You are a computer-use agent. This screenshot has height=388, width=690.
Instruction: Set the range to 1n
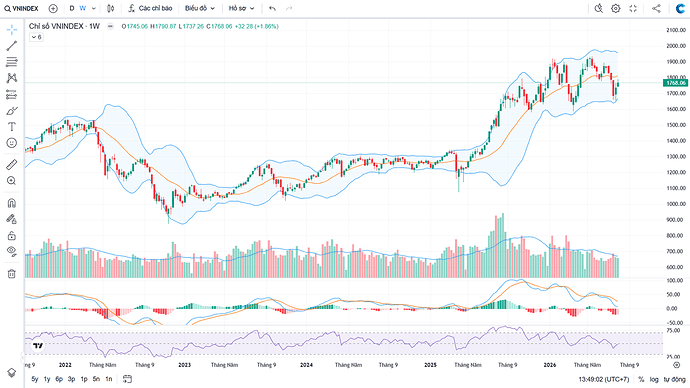point(109,379)
